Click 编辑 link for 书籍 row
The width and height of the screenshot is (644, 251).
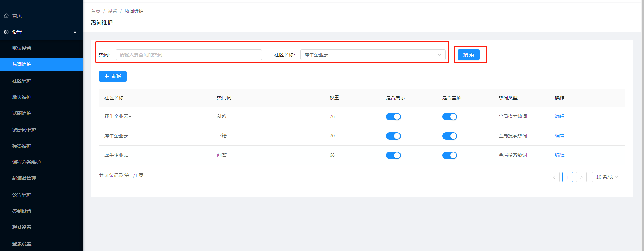(560, 136)
